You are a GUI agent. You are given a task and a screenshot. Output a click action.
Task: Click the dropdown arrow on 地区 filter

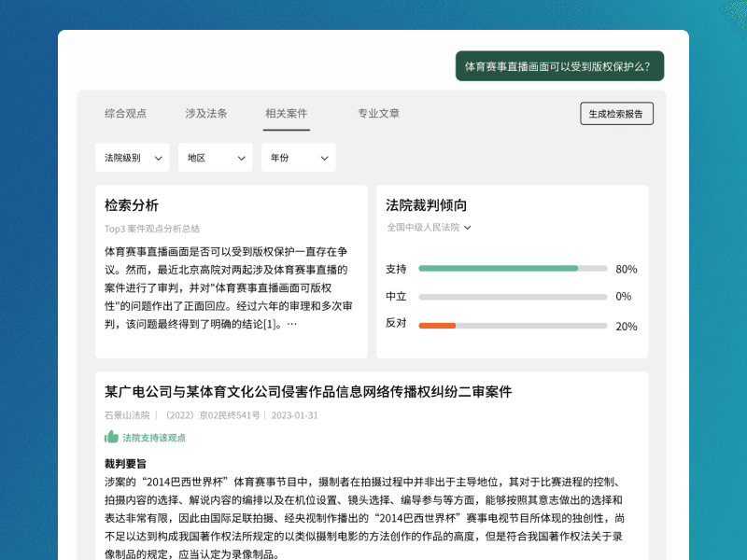[x=242, y=157]
